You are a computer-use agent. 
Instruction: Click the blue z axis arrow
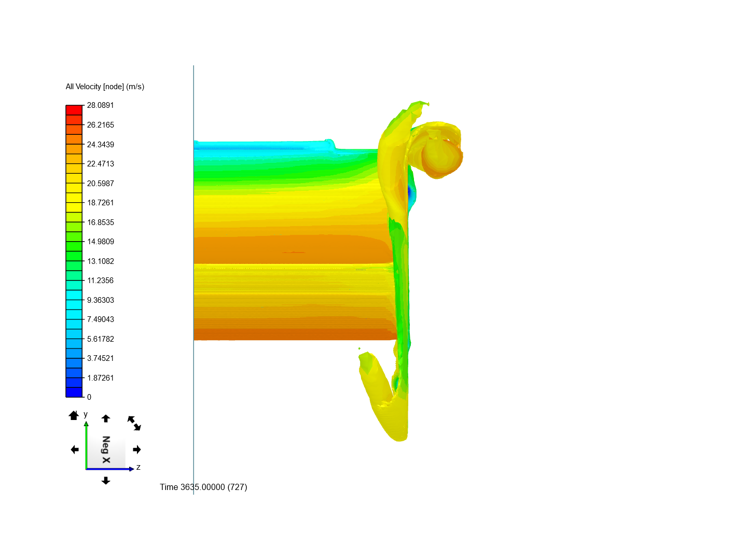click(110, 469)
